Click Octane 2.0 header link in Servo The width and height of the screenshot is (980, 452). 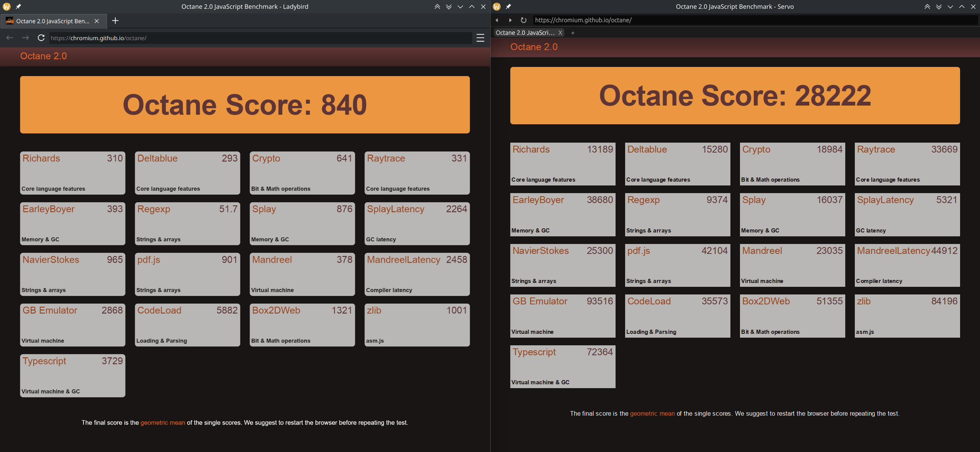click(x=534, y=47)
